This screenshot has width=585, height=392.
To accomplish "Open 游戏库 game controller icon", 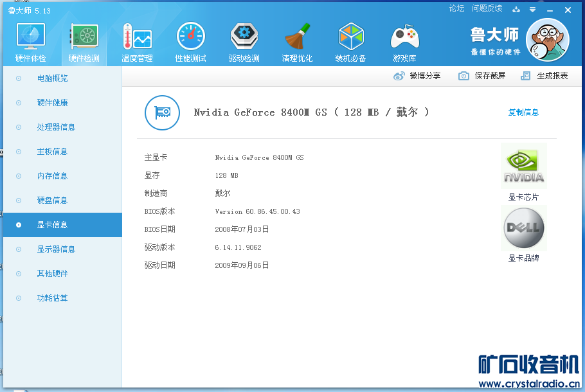I will (404, 42).
